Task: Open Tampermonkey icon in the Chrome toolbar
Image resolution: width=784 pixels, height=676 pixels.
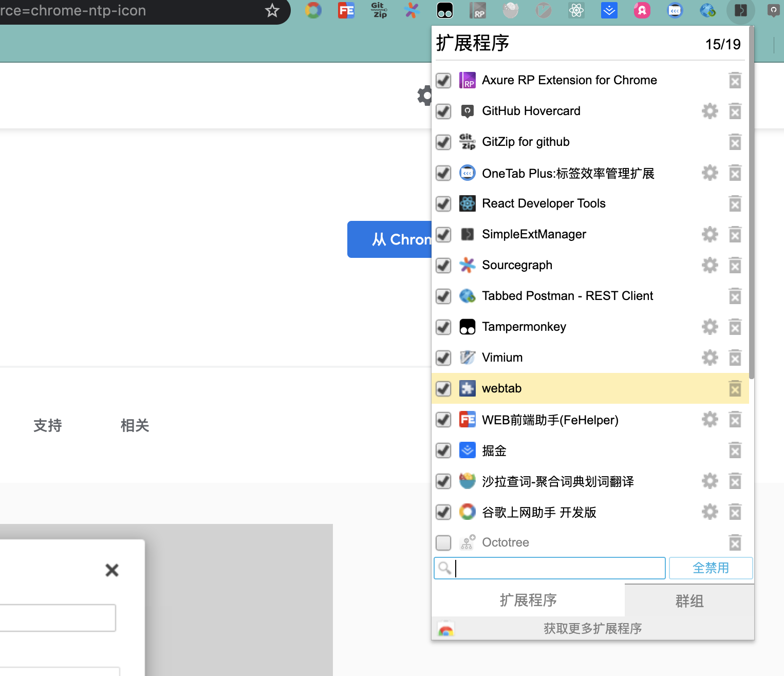Action: 445,10
